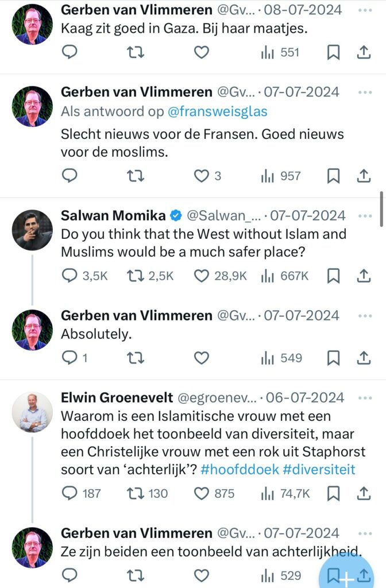
Task: View analytics of Elwin Groenevelt's tweet
Action: 268,493
